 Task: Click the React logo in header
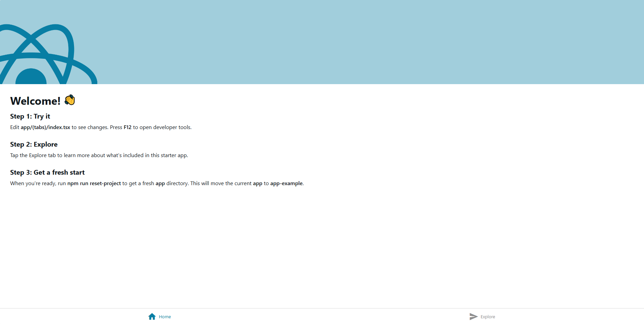pyautogui.click(x=48, y=54)
